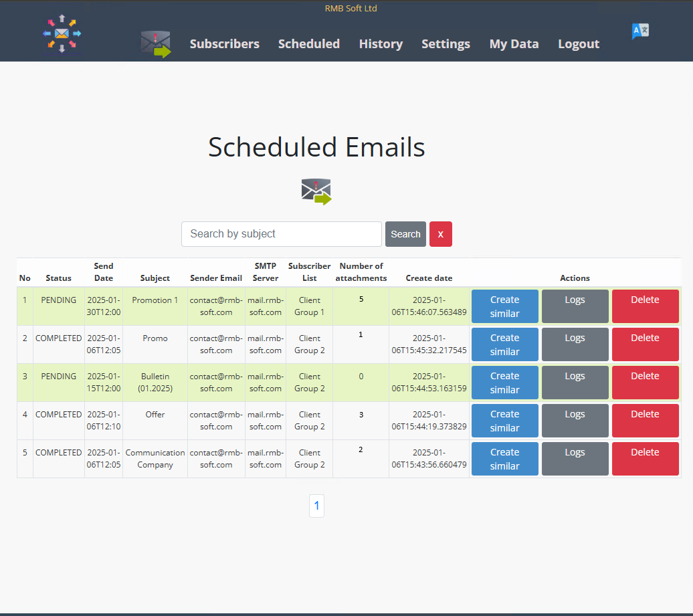Go to the Scheduled page
The width and height of the screenshot is (693, 616).
[x=309, y=43]
